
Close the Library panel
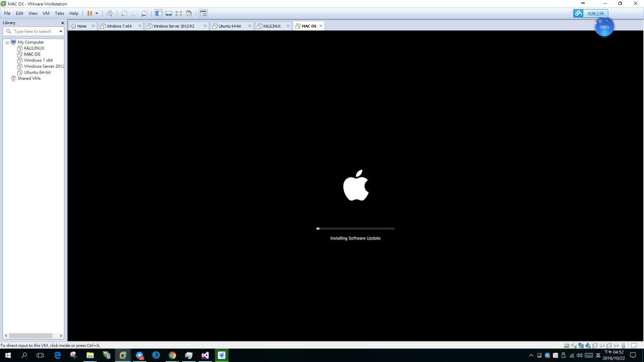click(x=62, y=23)
